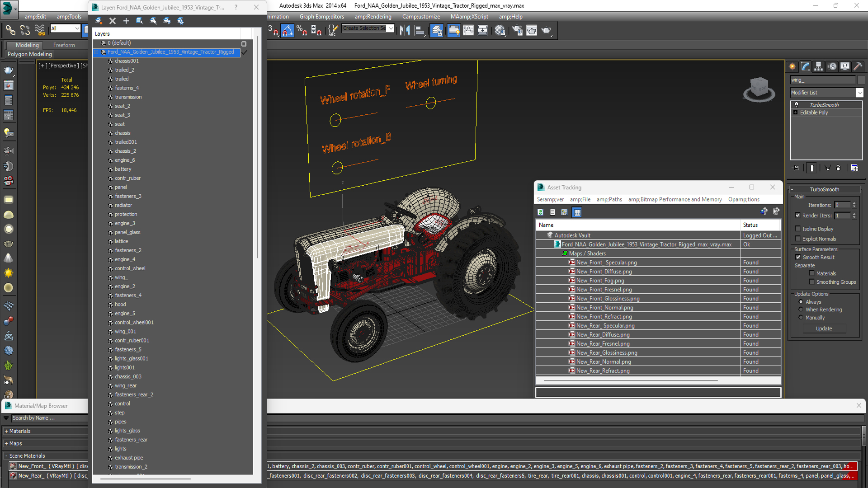Toggle TurboSmooth modifier lightbulb icon
868x488 pixels.
(797, 105)
